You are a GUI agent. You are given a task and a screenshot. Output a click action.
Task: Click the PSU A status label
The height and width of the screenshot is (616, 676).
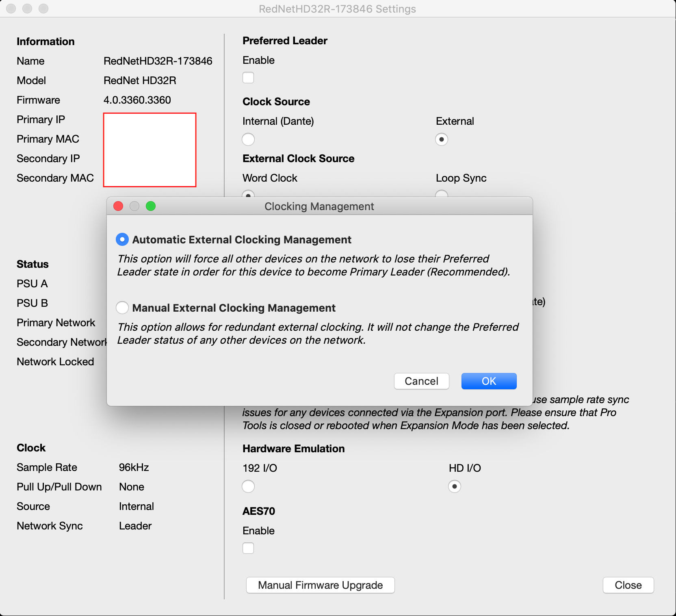coord(32,284)
